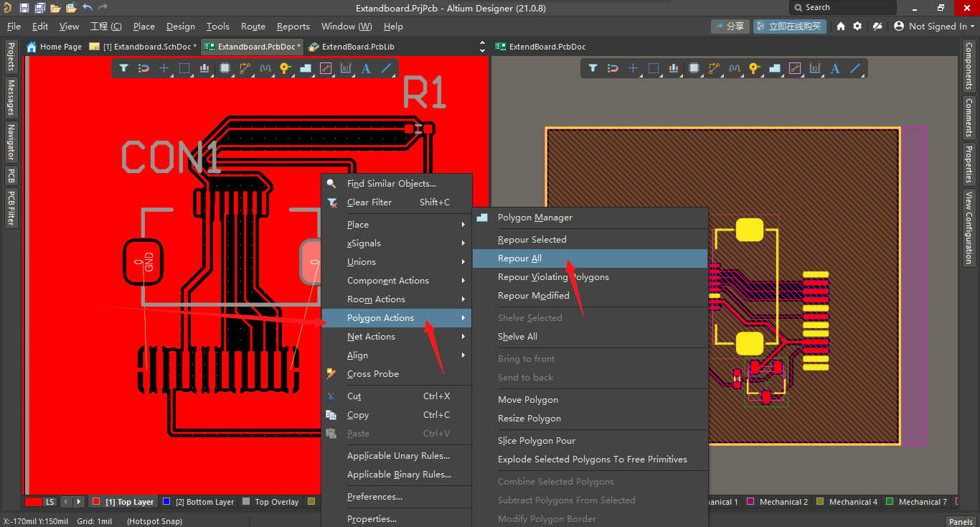Screen dimensions: 980x527
Task: Click the Mechanical 4 layer tab
Action: [847, 501]
